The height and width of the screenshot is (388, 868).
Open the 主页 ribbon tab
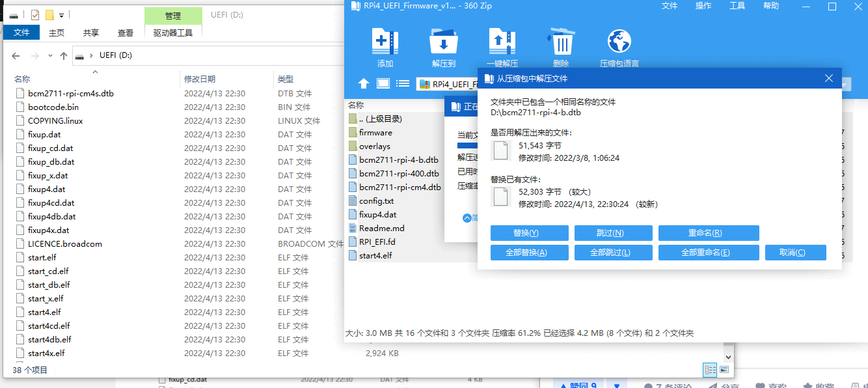tap(57, 33)
